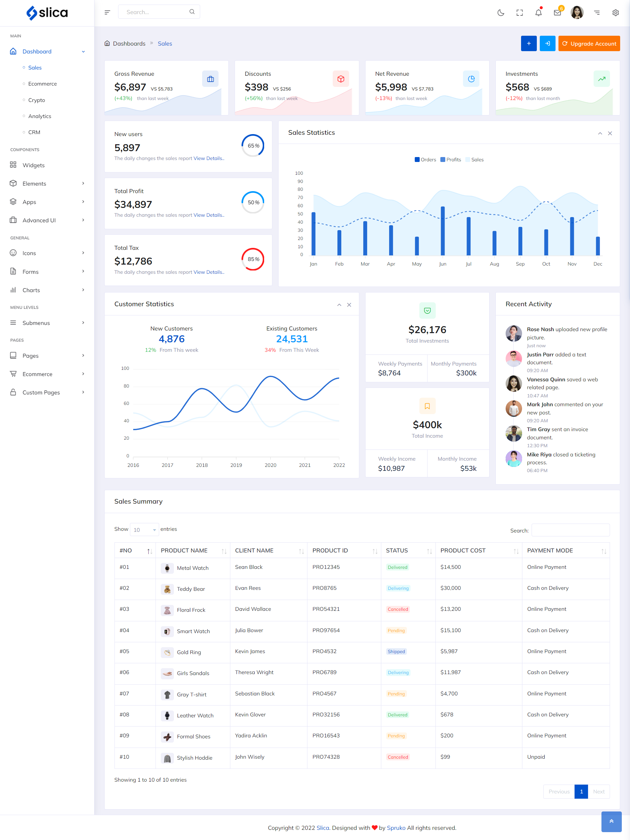Click Discounts box icon
The height and width of the screenshot is (840, 630).
[x=341, y=79]
